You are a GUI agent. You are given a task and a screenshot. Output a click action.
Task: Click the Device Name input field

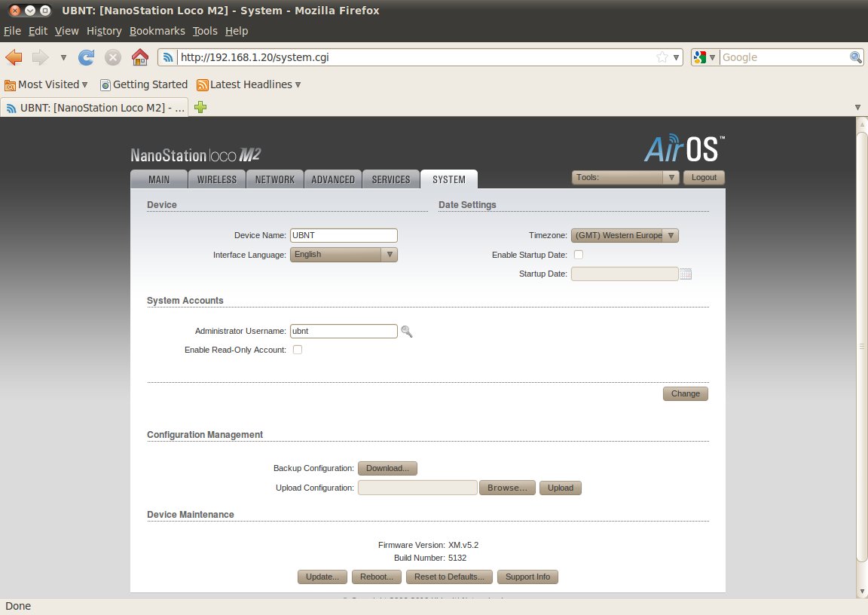(344, 235)
